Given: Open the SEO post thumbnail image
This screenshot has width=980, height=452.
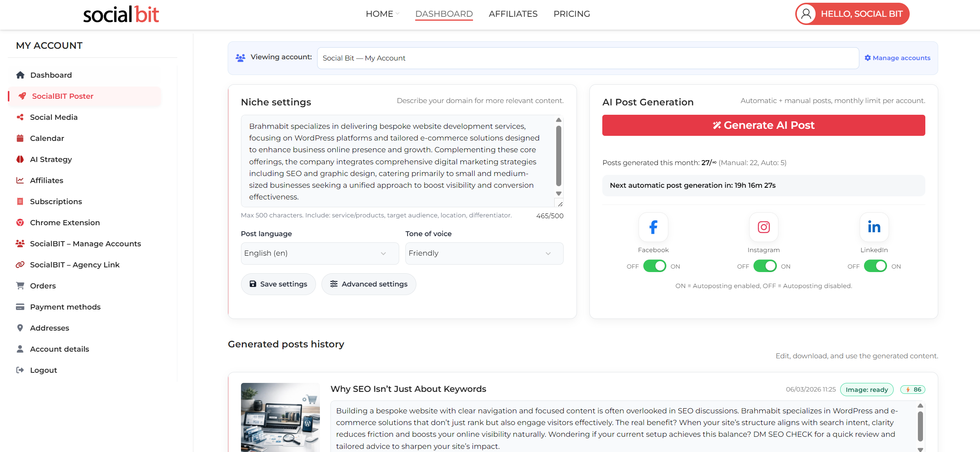Looking at the screenshot, I should (x=280, y=417).
